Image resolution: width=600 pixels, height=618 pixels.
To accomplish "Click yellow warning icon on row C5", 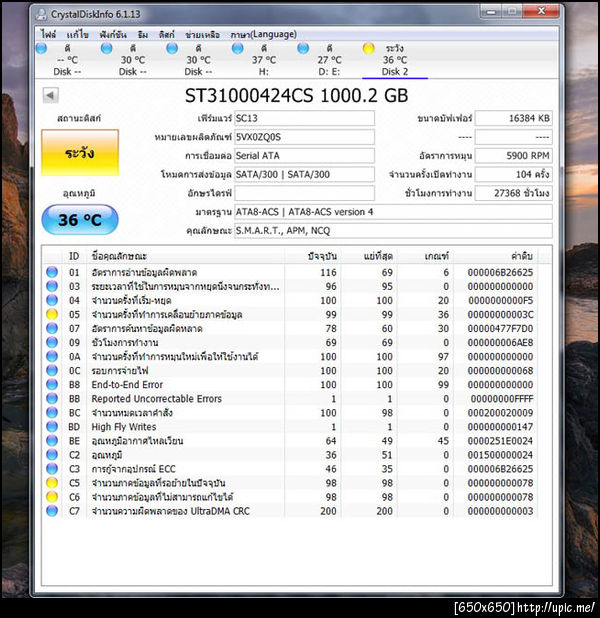I will pyautogui.click(x=52, y=483).
